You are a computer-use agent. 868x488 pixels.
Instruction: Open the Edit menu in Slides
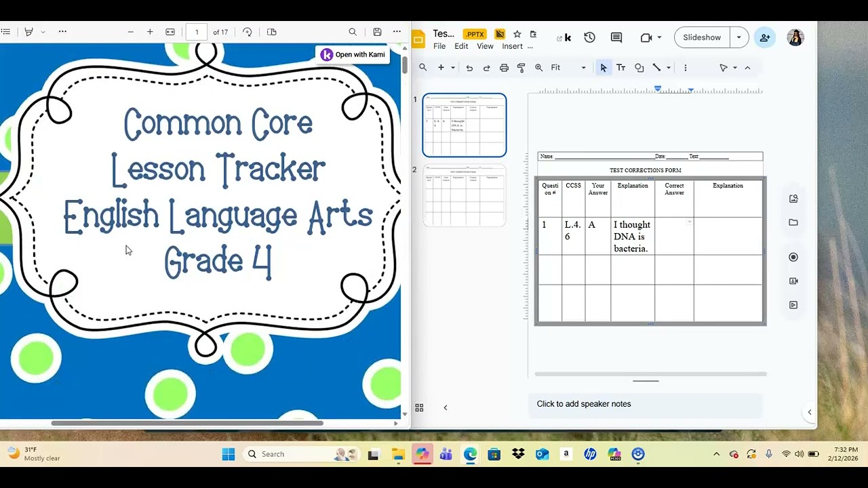click(x=461, y=46)
